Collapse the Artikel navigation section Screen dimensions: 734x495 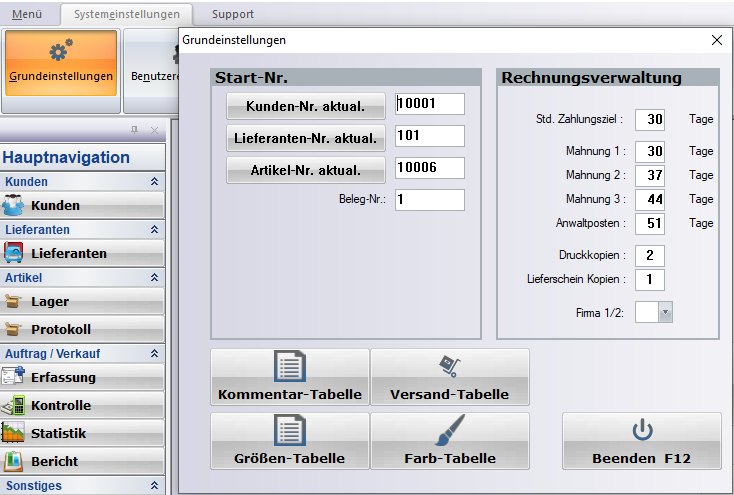coord(154,277)
